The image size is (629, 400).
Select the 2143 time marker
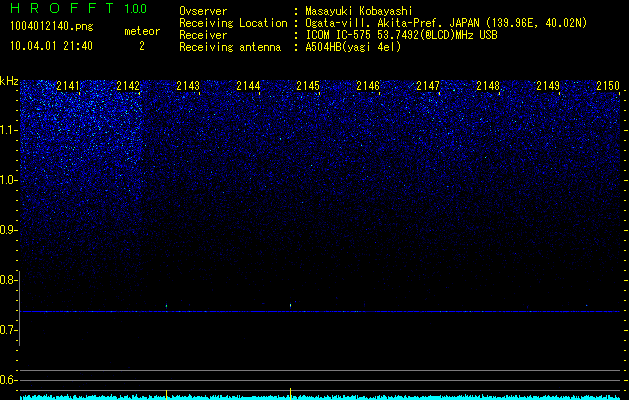188,86
